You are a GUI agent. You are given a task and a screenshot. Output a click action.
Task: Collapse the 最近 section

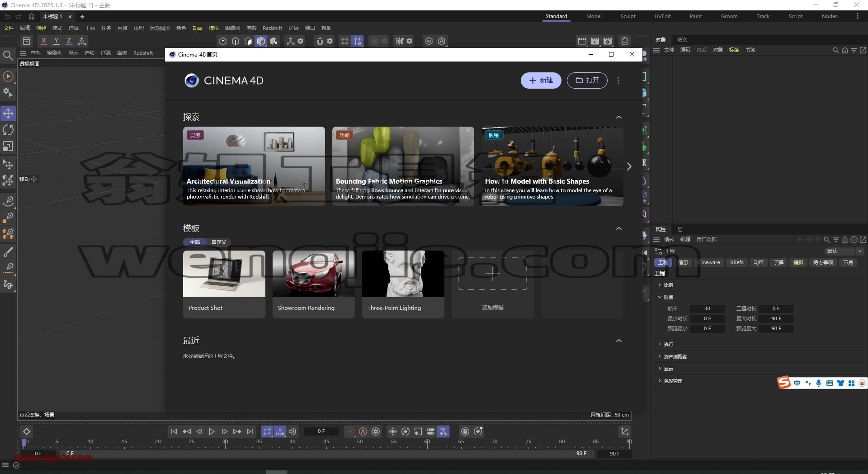[619, 341]
